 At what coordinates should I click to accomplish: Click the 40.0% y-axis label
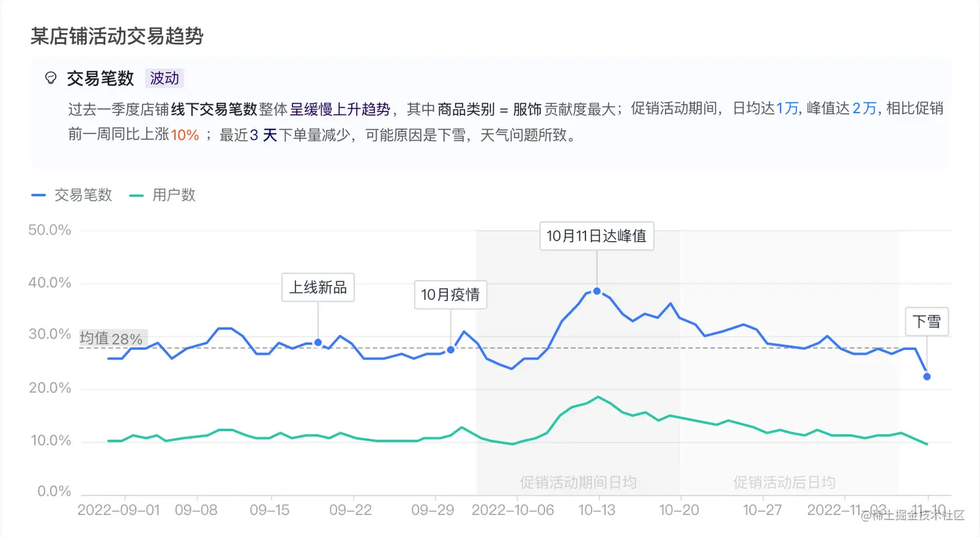[50, 282]
